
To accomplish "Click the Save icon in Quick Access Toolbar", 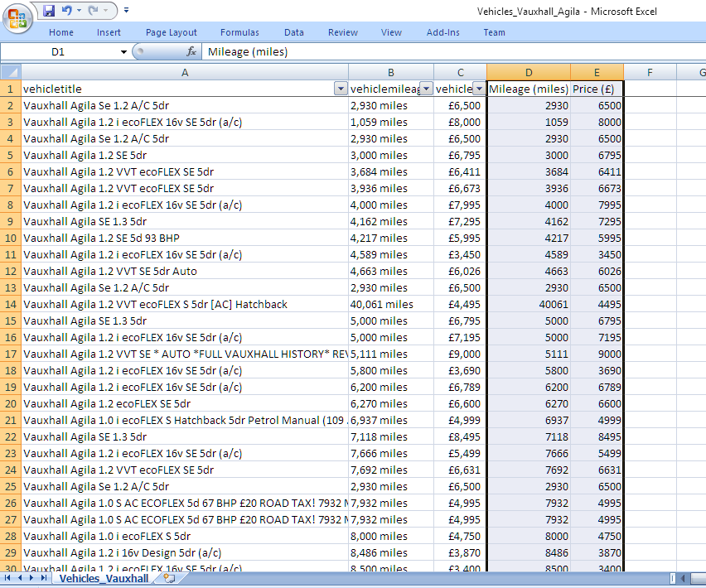I will 49,11.
